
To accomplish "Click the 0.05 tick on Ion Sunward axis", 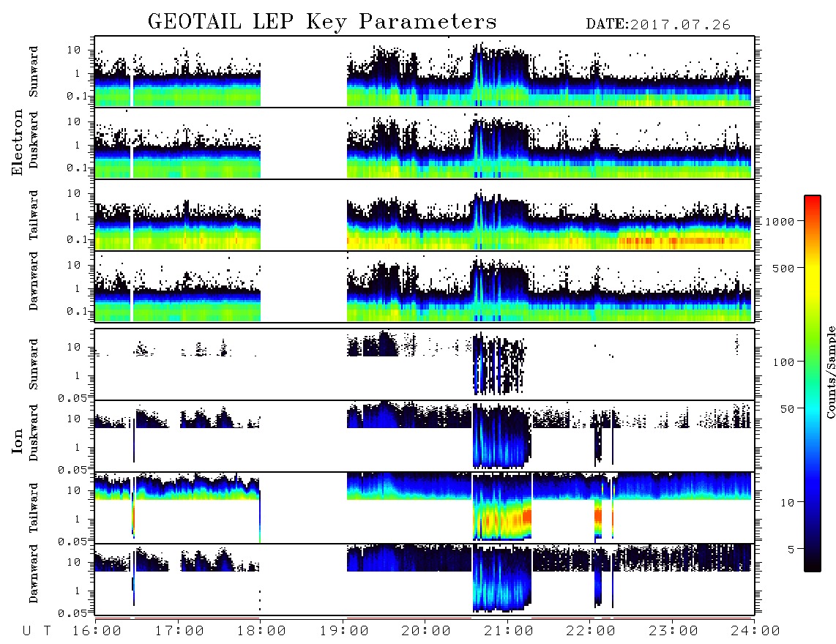I will click(x=72, y=397).
